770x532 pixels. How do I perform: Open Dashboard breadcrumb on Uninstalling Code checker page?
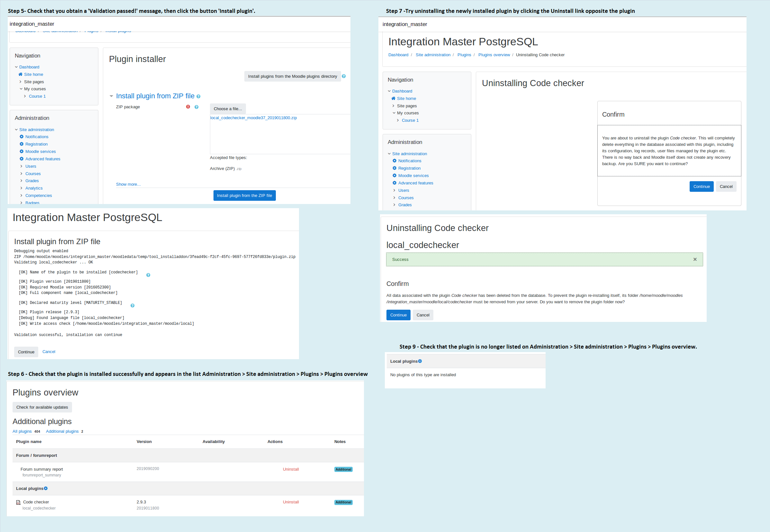pos(398,55)
